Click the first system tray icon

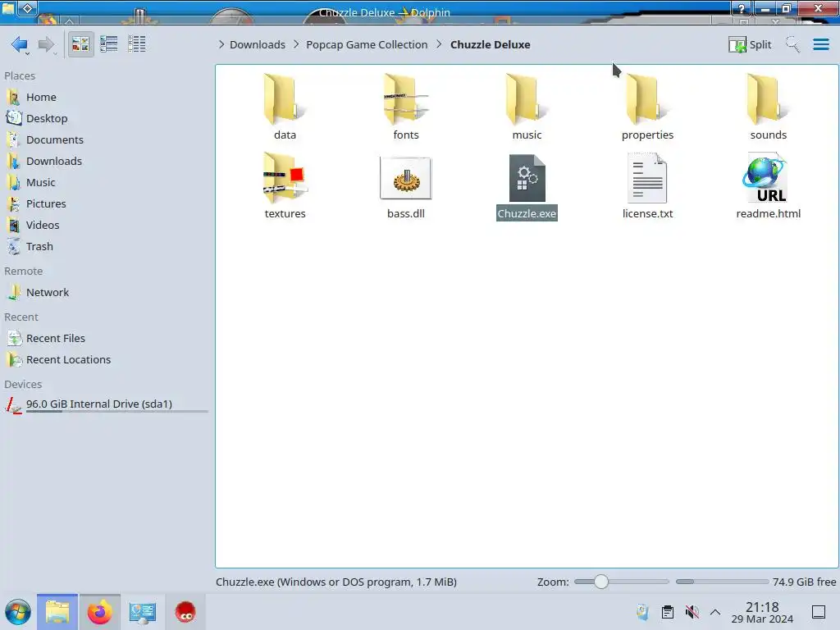(642, 612)
